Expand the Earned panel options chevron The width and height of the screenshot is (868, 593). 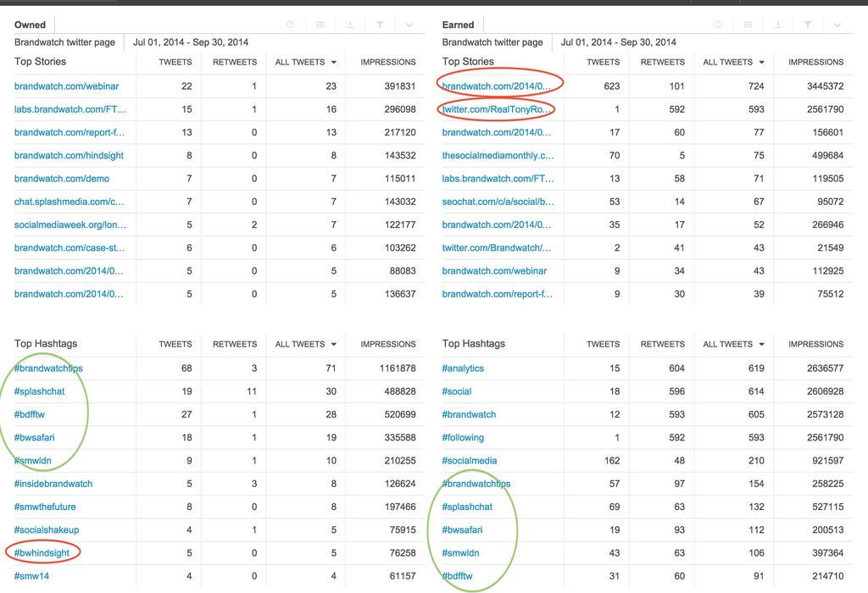click(x=837, y=25)
